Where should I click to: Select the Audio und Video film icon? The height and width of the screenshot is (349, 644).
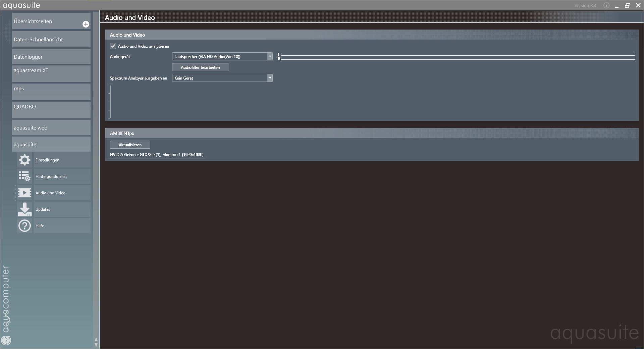[24, 193]
